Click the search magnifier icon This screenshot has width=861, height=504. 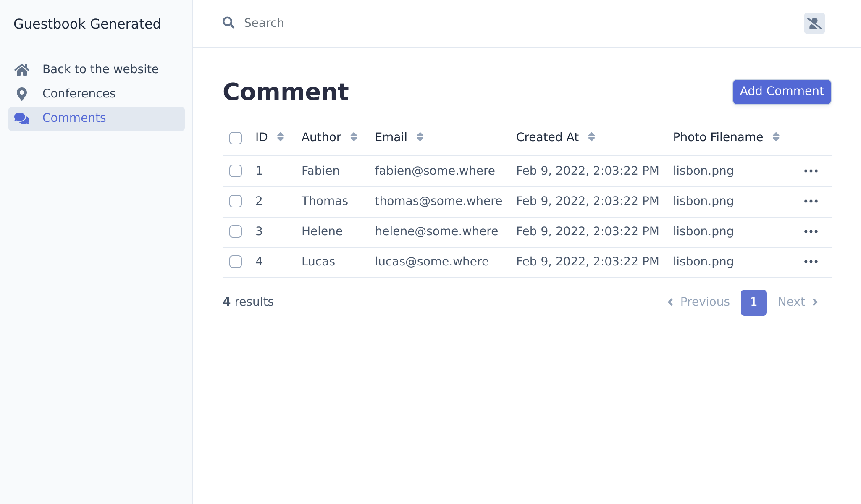(228, 23)
